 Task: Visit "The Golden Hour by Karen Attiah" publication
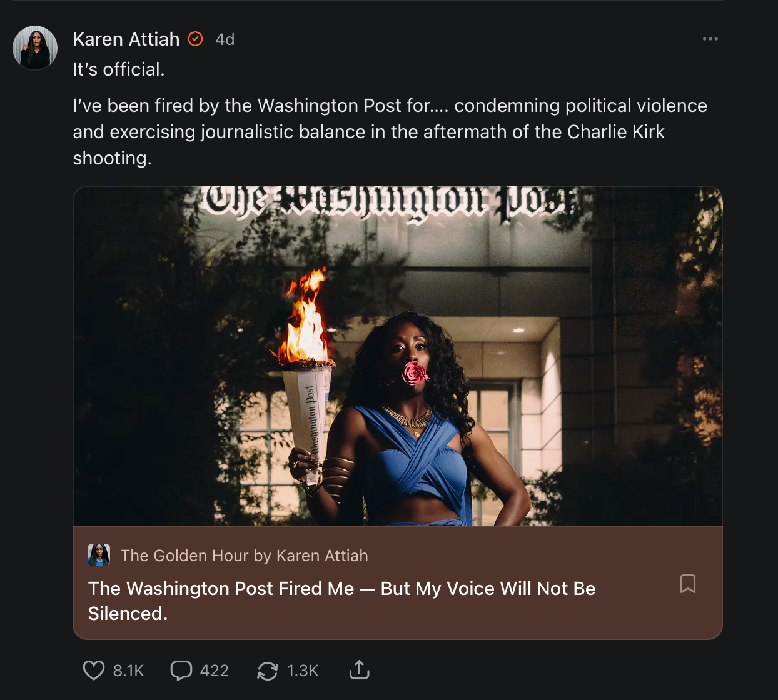[244, 556]
